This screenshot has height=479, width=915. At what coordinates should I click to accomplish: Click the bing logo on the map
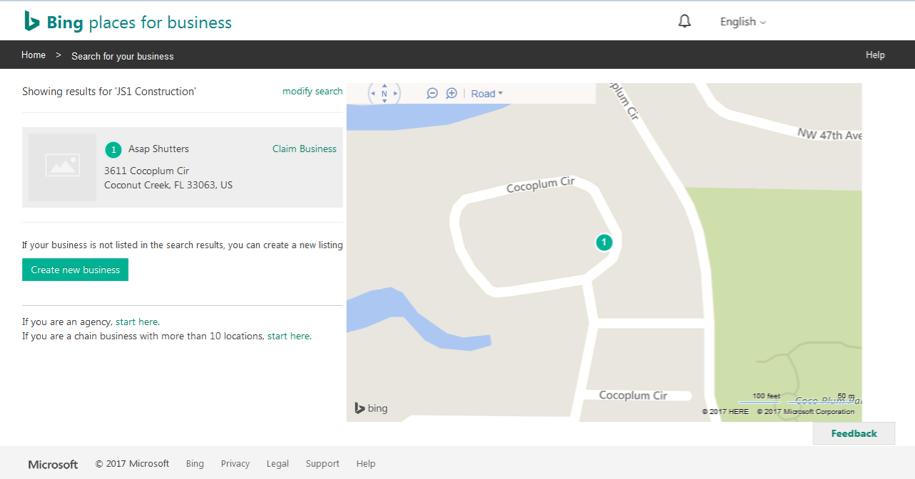(x=371, y=408)
